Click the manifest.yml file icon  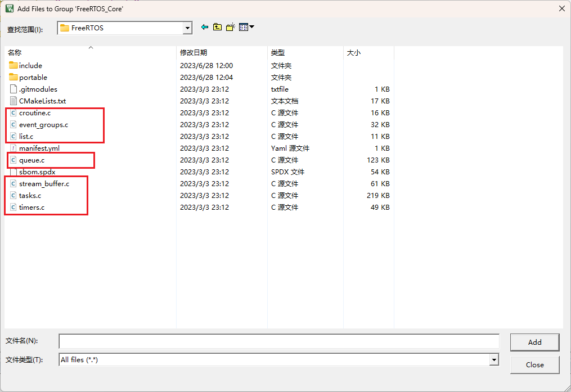click(14, 148)
